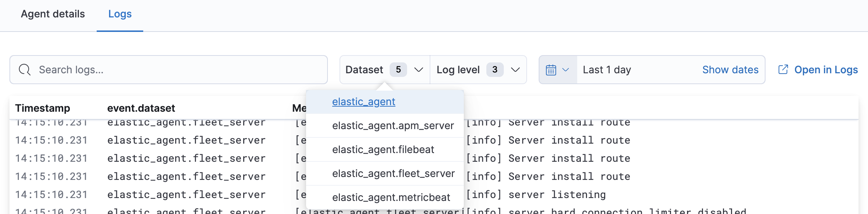Click the calendar quick-select icon
868x214 pixels.
(x=551, y=70)
